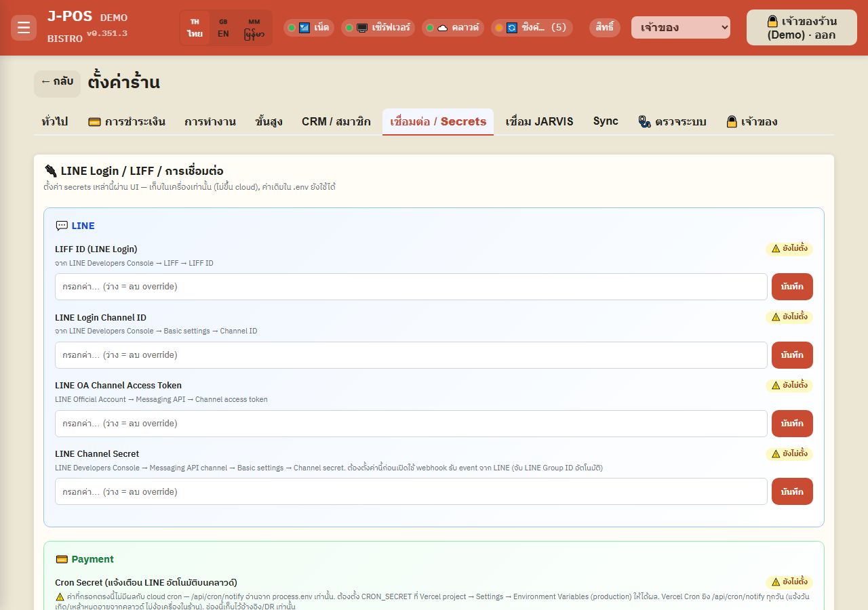Switch language to Thai (TH)
Screen dimensions: 868x610
coord(195,28)
